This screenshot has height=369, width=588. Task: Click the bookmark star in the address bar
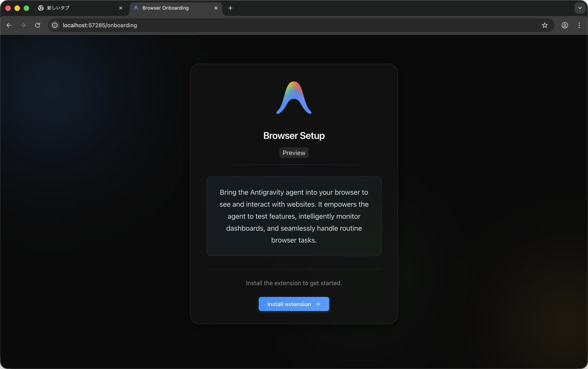tap(545, 25)
